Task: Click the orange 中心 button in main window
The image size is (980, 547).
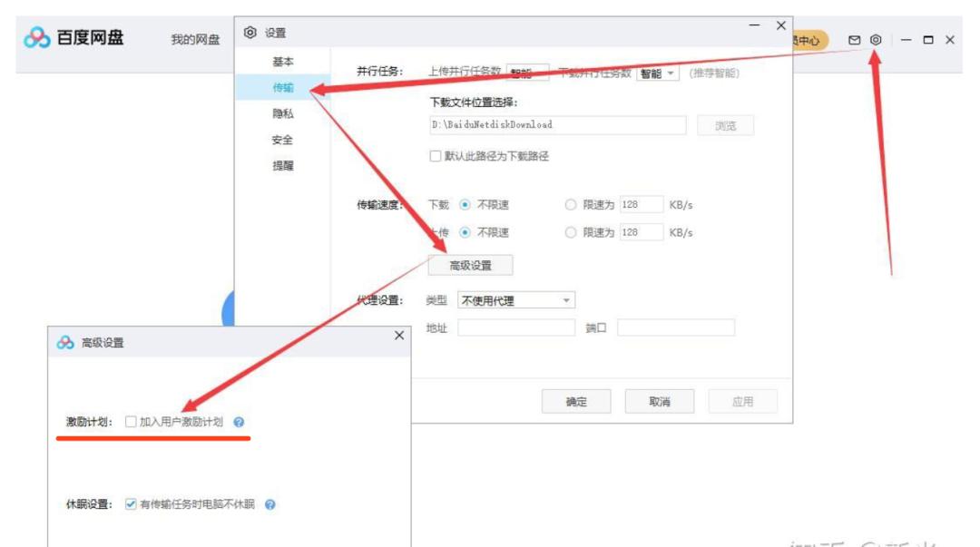Action: (x=810, y=41)
